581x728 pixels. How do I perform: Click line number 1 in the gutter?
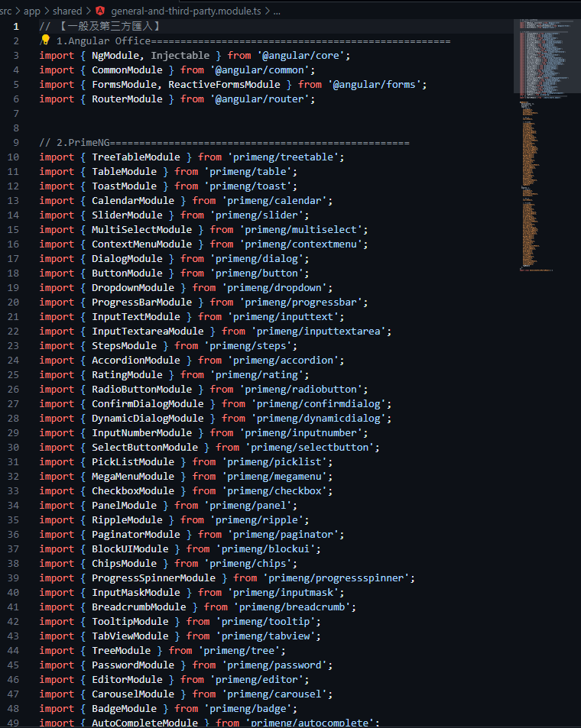pos(16,27)
